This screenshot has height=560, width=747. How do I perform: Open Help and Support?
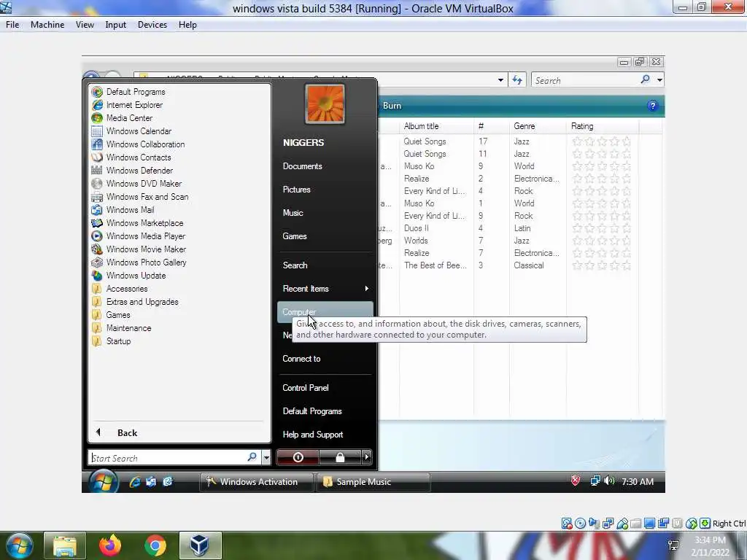[312, 435]
